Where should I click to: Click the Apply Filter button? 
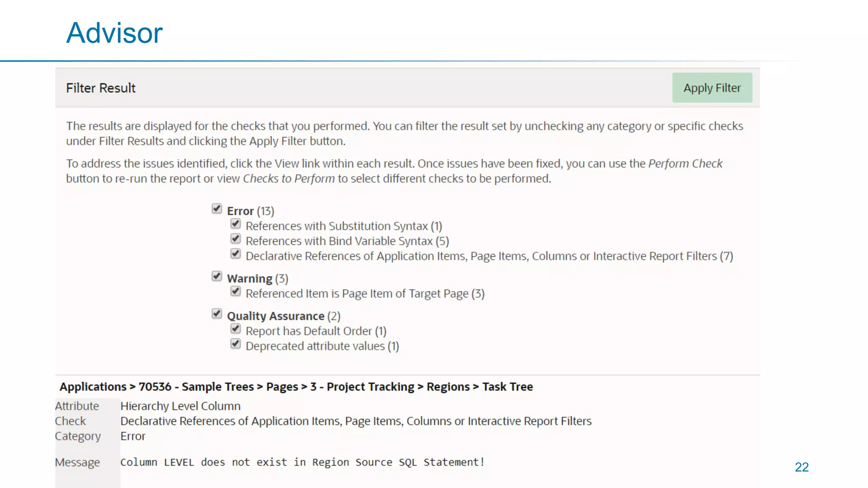(712, 88)
